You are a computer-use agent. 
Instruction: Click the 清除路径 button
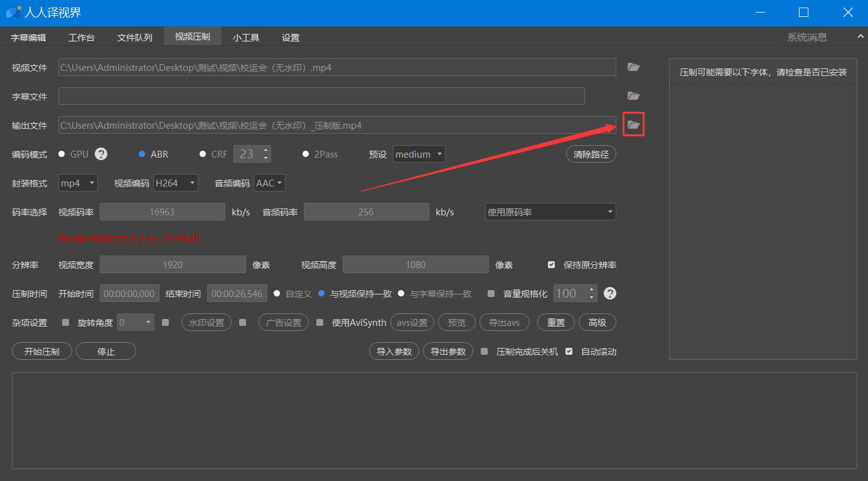(x=591, y=154)
